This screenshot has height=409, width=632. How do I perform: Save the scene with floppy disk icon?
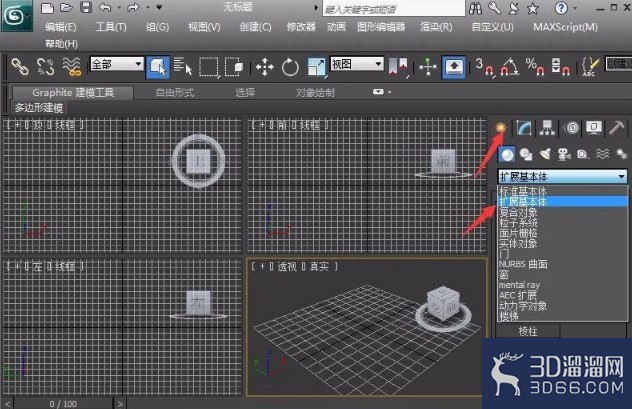click(85, 8)
